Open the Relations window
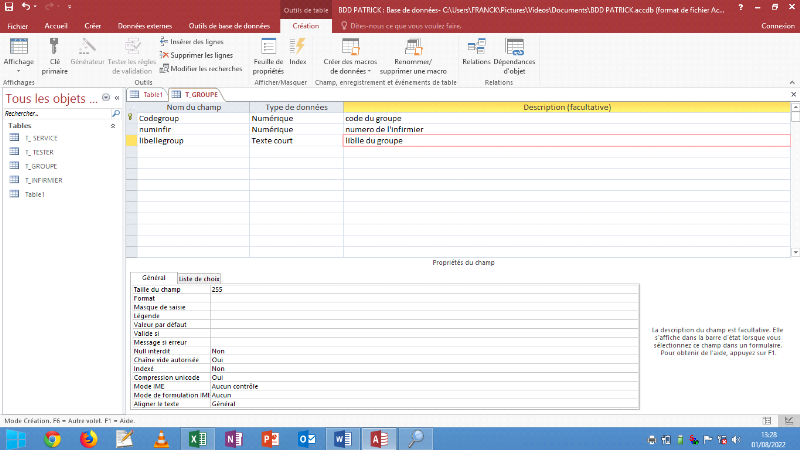The height and width of the screenshot is (450, 800). coord(476,47)
